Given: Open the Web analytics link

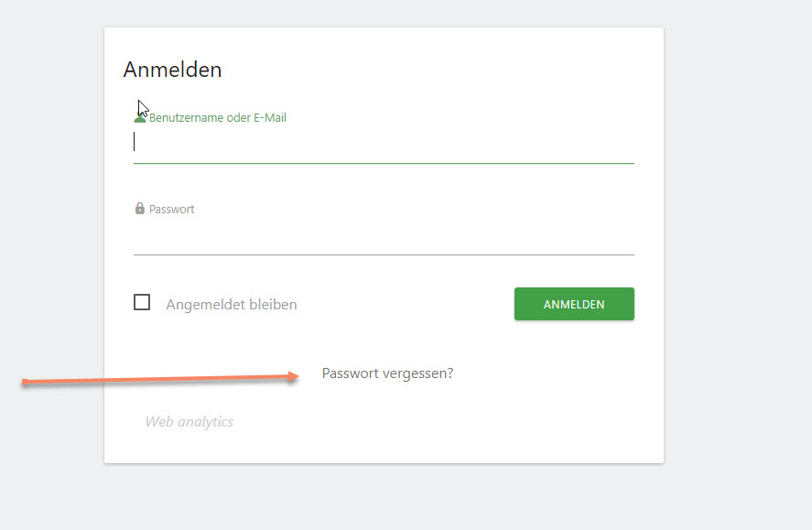Looking at the screenshot, I should [189, 422].
